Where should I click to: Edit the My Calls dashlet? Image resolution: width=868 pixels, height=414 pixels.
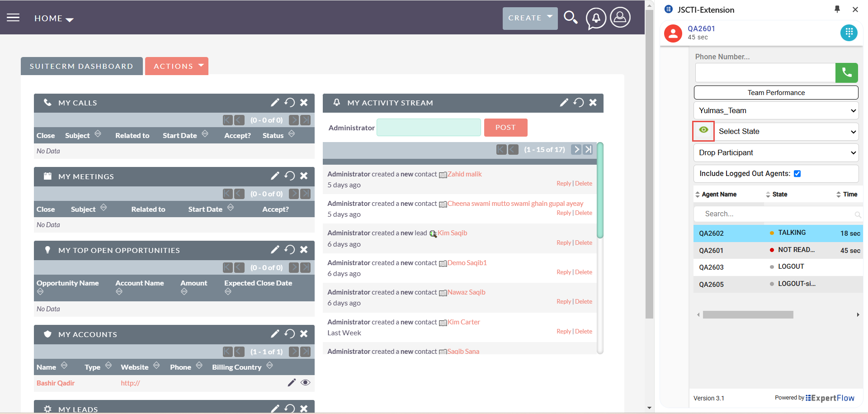pos(275,103)
